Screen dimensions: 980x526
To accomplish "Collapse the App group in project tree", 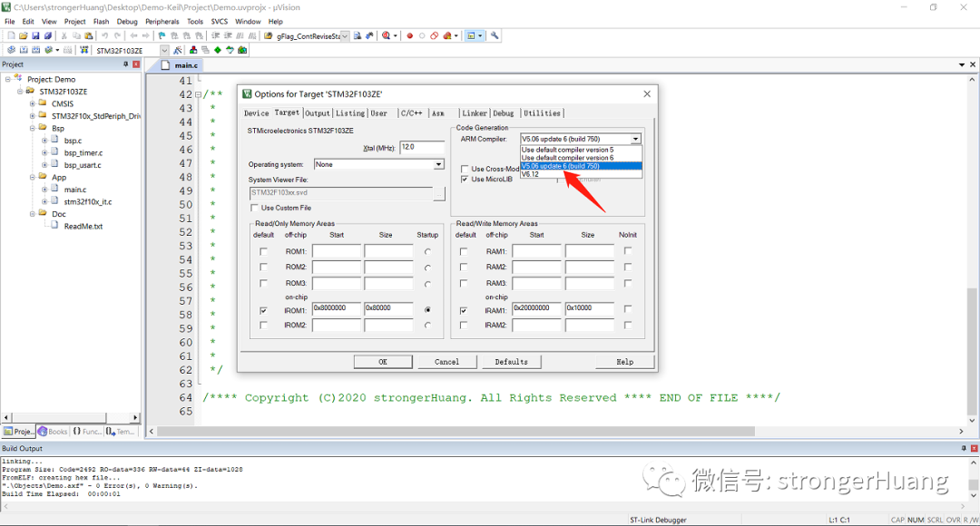I will [x=32, y=178].
